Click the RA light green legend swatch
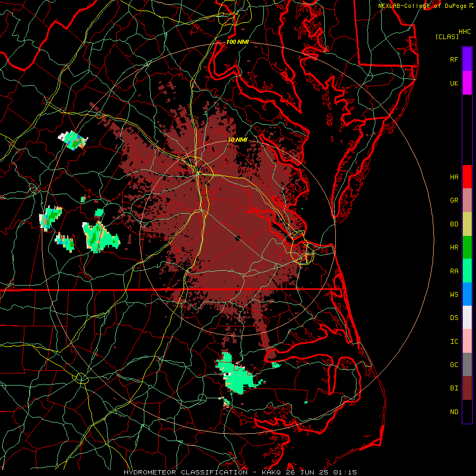 467,271
